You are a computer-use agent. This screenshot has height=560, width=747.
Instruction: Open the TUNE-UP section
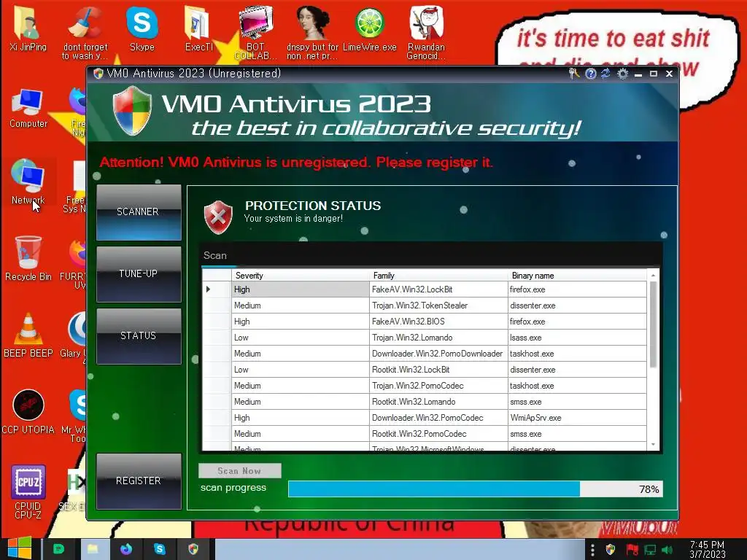tap(139, 274)
